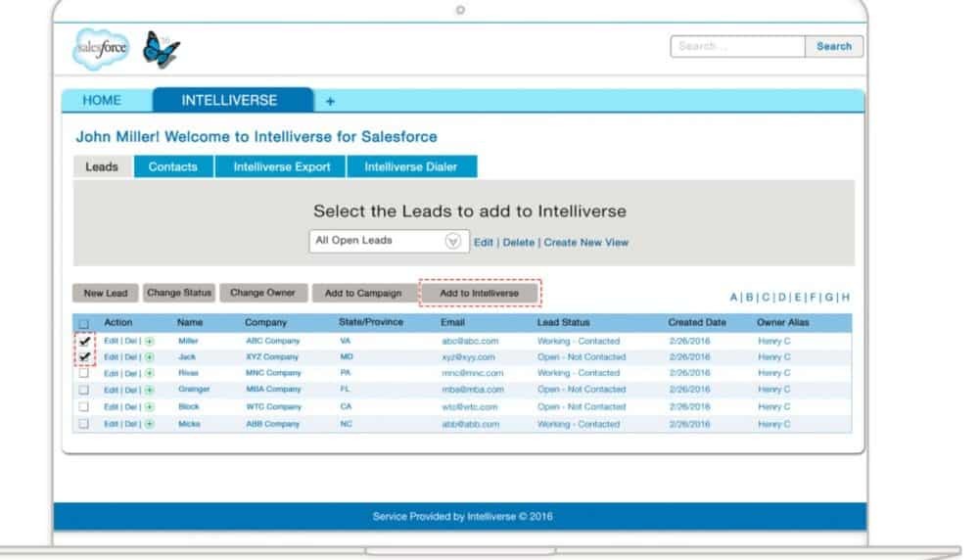
Task: Click green plus icon in Jack row
Action: (150, 357)
